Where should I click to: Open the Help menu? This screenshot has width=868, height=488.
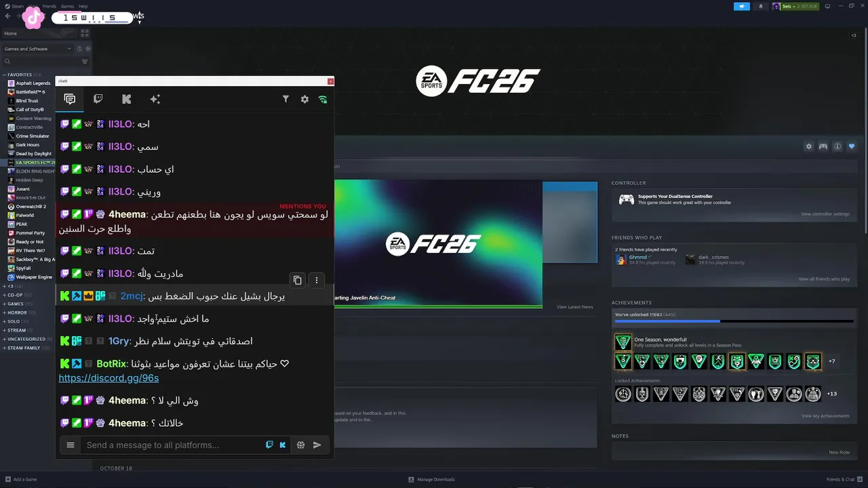tap(83, 6)
